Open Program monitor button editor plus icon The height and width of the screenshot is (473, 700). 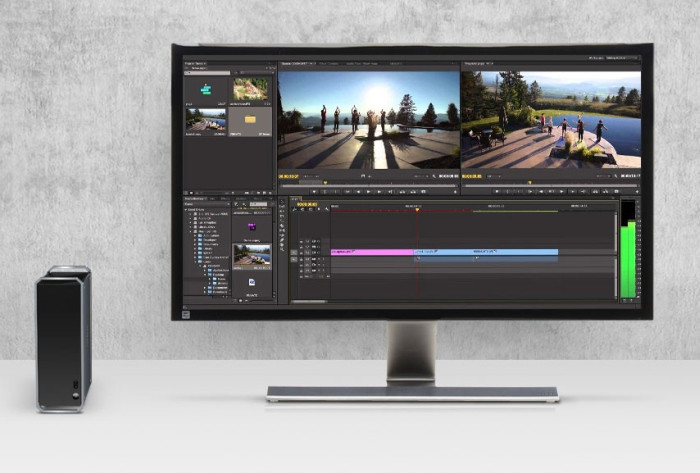click(x=637, y=191)
